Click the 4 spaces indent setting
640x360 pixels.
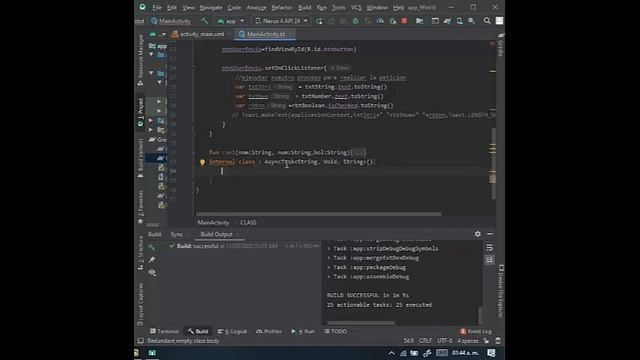click(468, 341)
